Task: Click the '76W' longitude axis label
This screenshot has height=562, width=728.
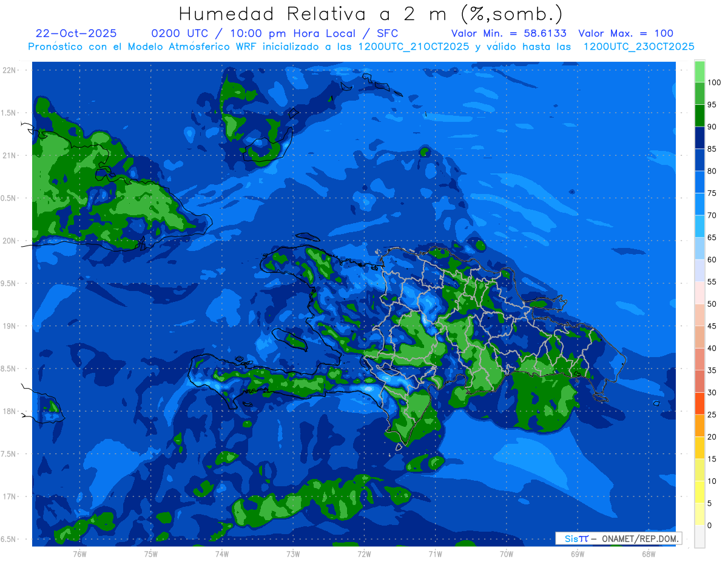Action: coord(79,554)
